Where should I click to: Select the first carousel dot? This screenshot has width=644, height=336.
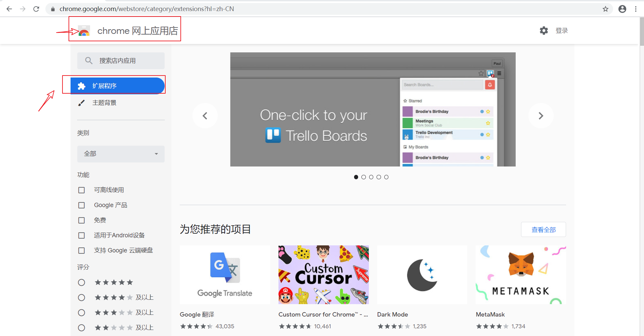pos(356,177)
